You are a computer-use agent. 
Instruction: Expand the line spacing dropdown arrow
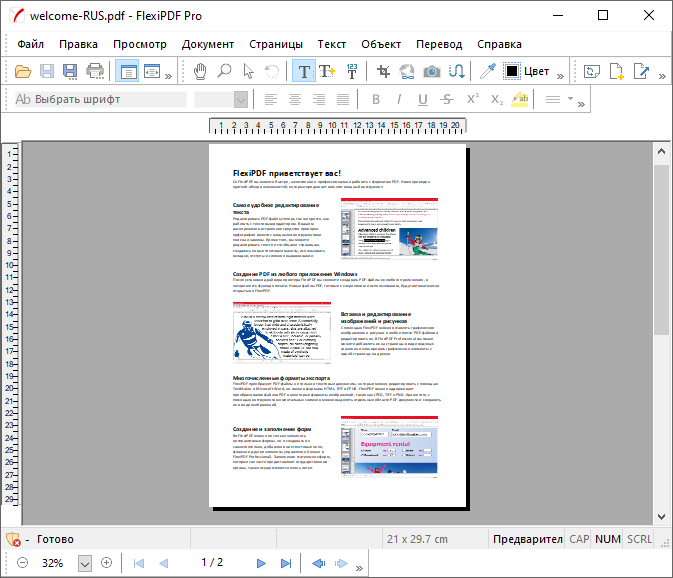coord(571,99)
